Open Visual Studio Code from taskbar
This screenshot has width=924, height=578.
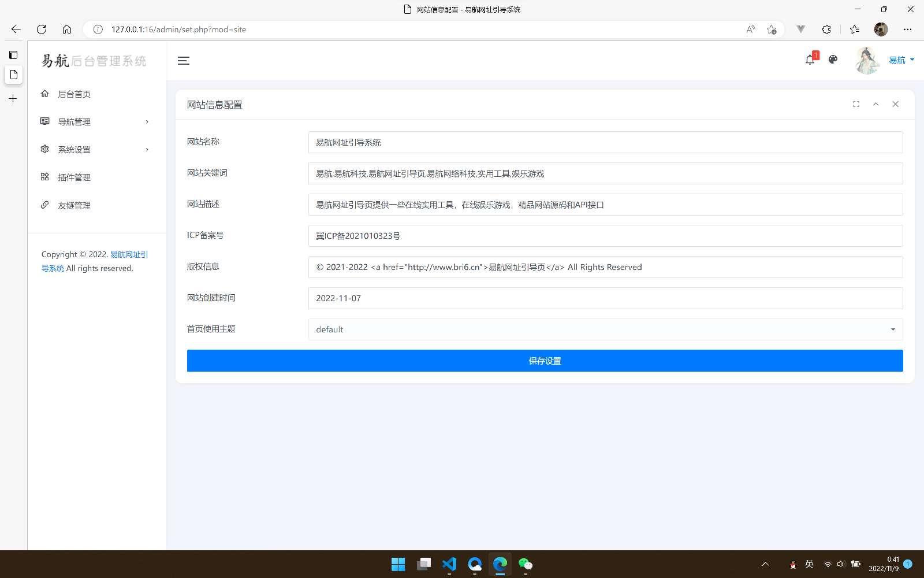pyautogui.click(x=449, y=564)
